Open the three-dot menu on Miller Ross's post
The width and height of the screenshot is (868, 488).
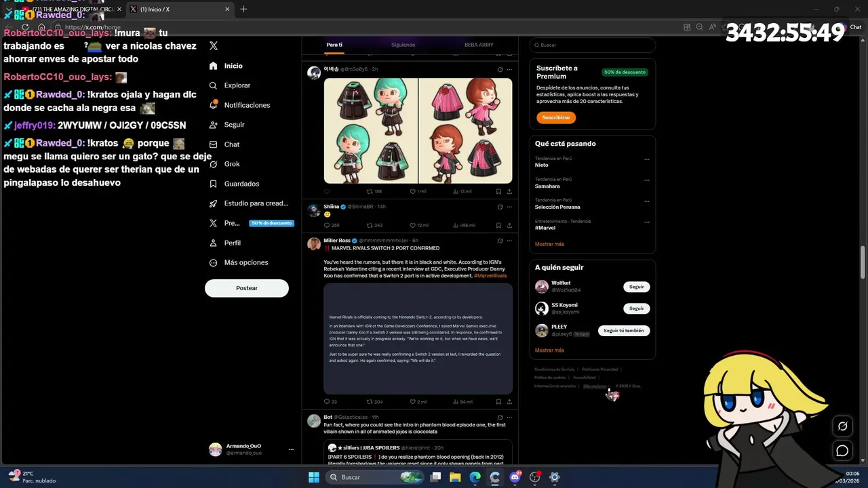509,241
